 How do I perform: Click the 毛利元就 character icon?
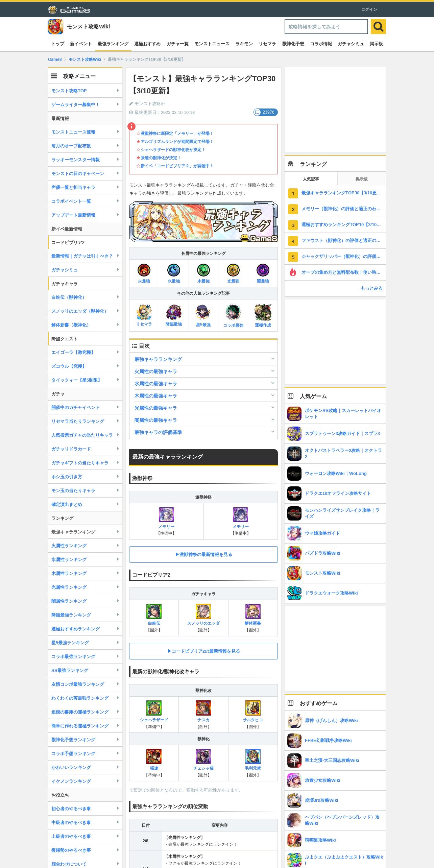[x=253, y=756]
